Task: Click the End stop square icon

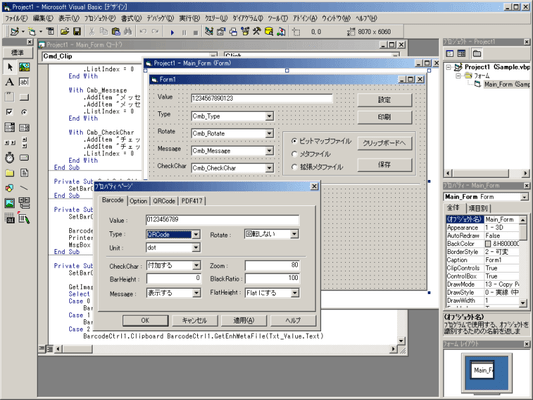Action: pyautogui.click(x=195, y=32)
